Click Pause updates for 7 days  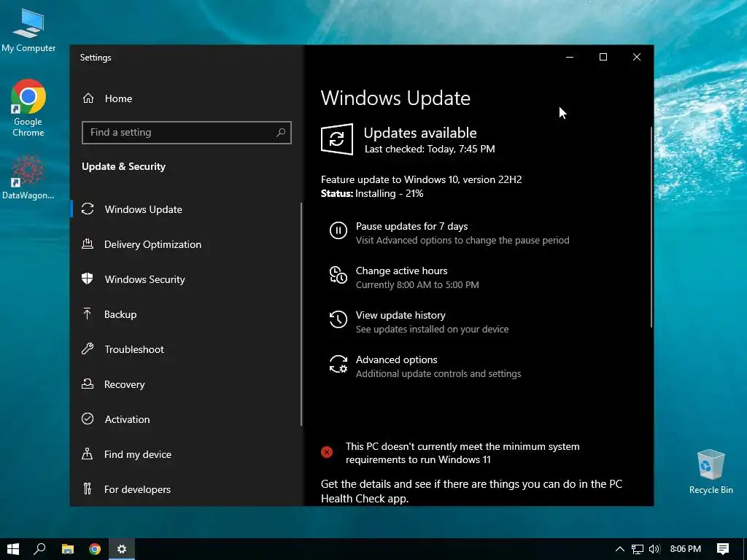(x=411, y=226)
